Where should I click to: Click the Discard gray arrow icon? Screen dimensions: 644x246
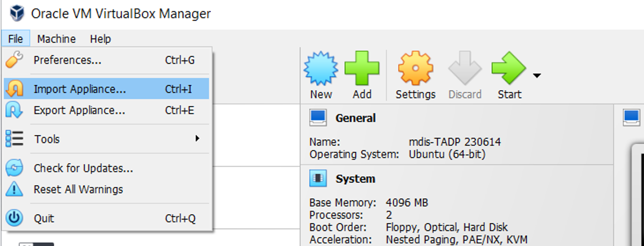pyautogui.click(x=465, y=68)
